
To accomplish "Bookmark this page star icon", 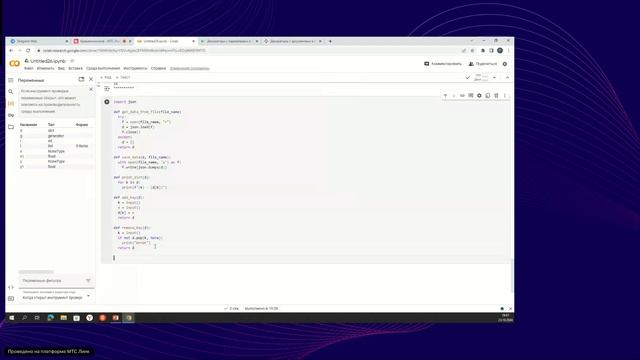I will (473, 51).
